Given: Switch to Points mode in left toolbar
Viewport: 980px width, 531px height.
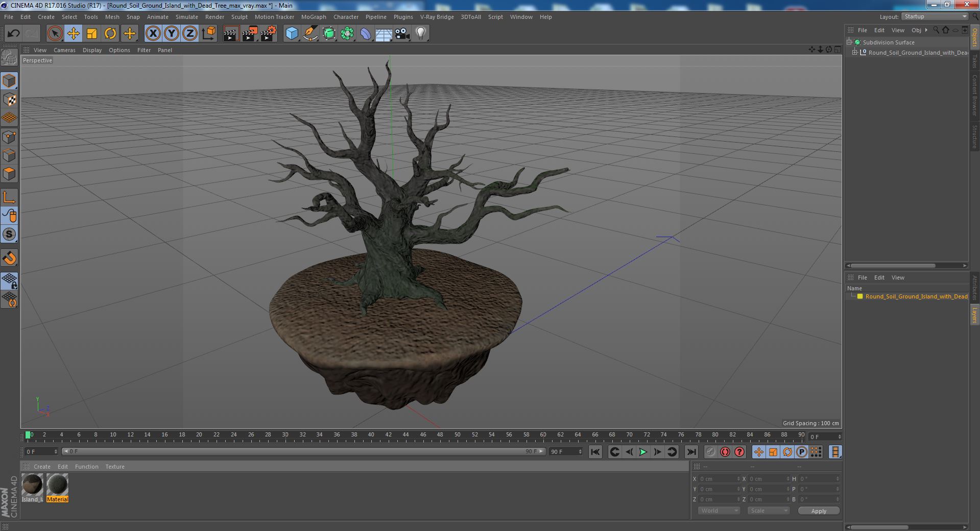Looking at the screenshot, I should click(x=9, y=137).
